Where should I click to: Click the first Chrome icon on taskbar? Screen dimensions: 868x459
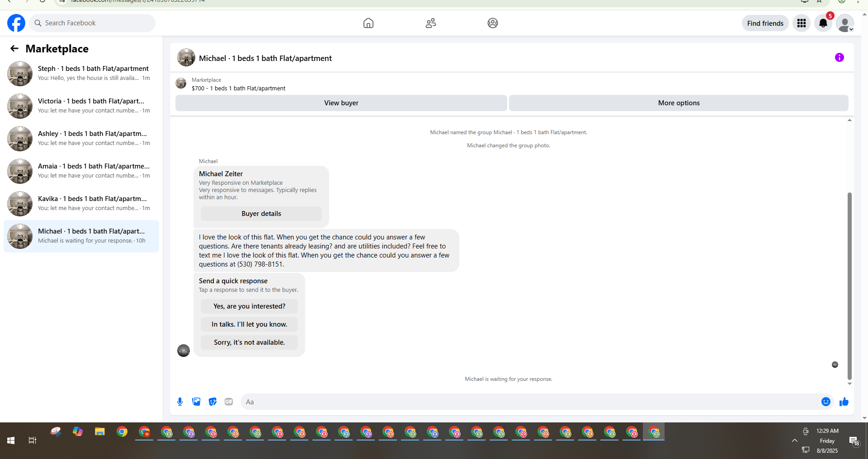(x=122, y=432)
